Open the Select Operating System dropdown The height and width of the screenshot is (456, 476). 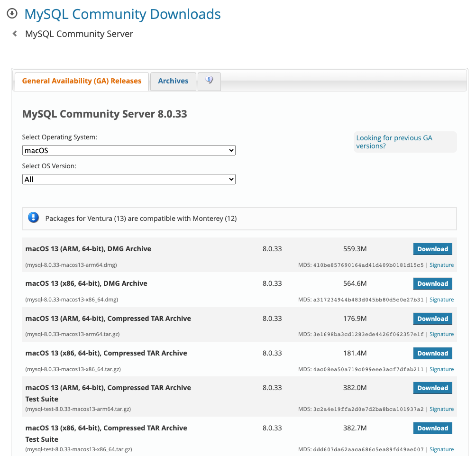pyautogui.click(x=128, y=151)
